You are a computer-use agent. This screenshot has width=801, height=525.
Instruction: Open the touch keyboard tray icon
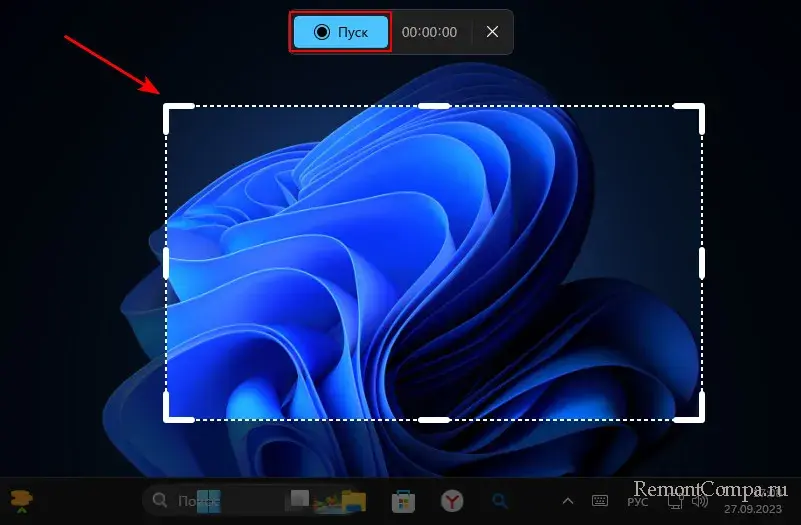click(x=600, y=500)
